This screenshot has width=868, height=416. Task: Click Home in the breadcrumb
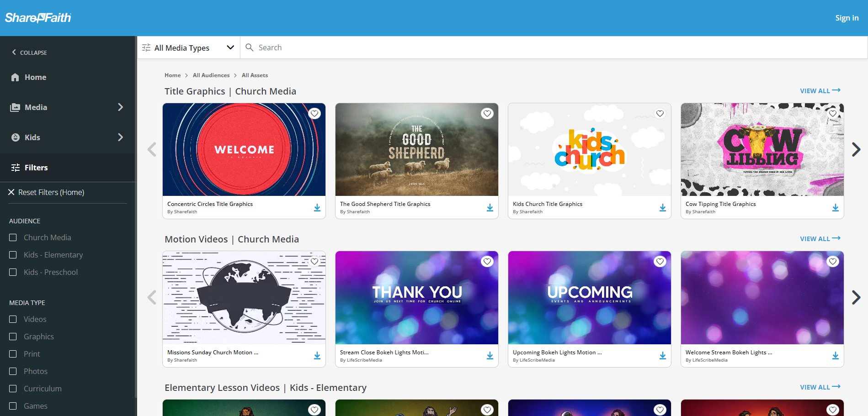pyautogui.click(x=172, y=75)
